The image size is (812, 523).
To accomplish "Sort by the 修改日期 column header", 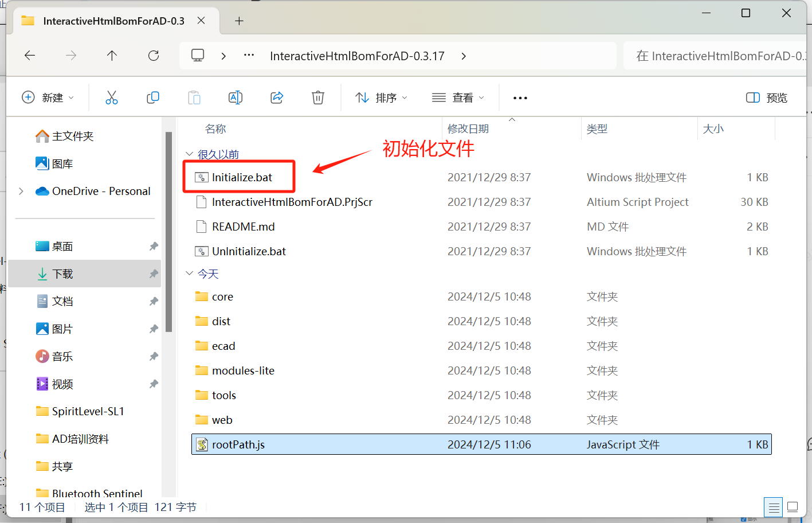I will pyautogui.click(x=468, y=129).
